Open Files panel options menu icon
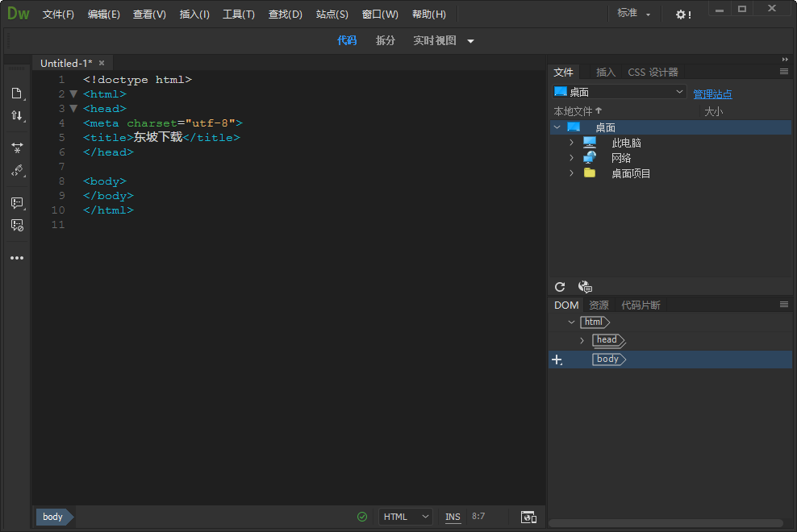This screenshot has width=797, height=532. click(784, 72)
